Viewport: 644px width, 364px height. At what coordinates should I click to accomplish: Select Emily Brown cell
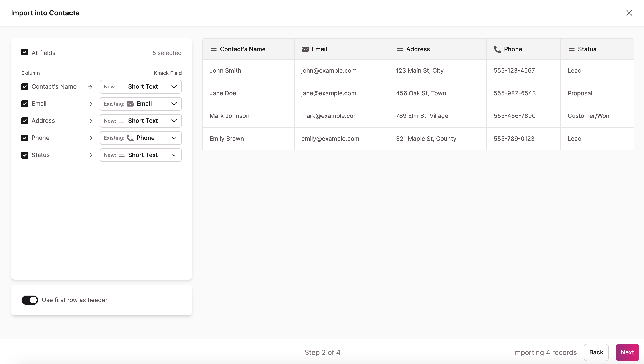pos(249,139)
